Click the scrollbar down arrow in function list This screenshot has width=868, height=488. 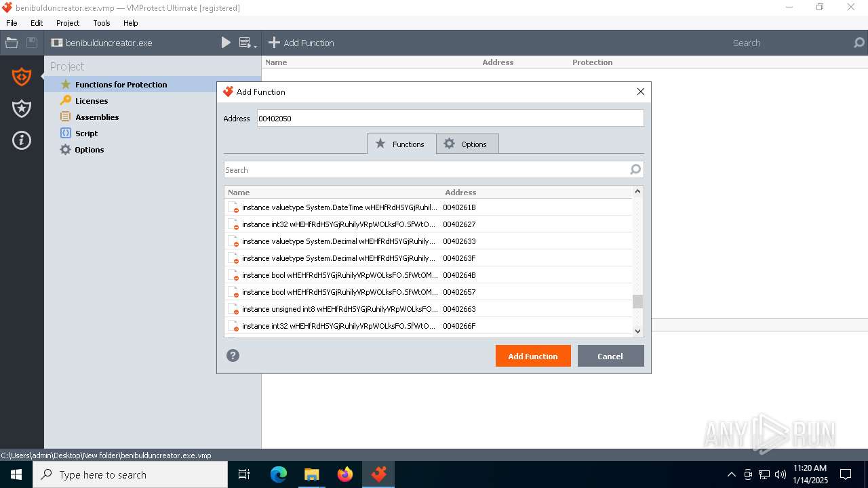(x=637, y=331)
